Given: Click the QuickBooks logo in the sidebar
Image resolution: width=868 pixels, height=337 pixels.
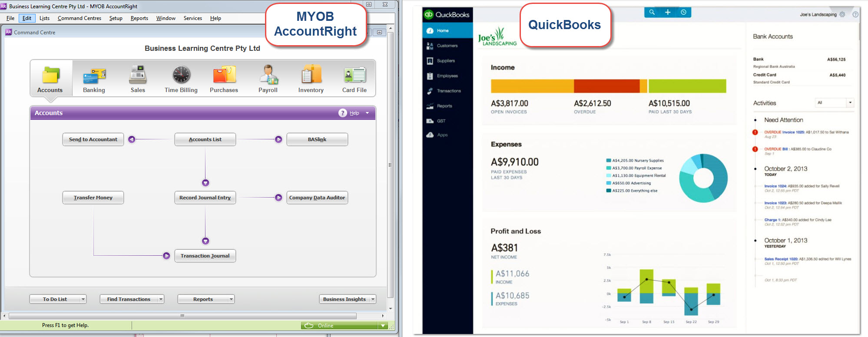Looking at the screenshot, I should point(447,14).
